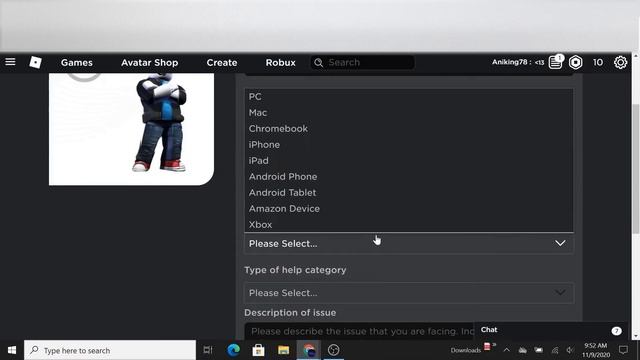Open the settings gear icon
This screenshot has width=640, height=360.
(620, 62)
